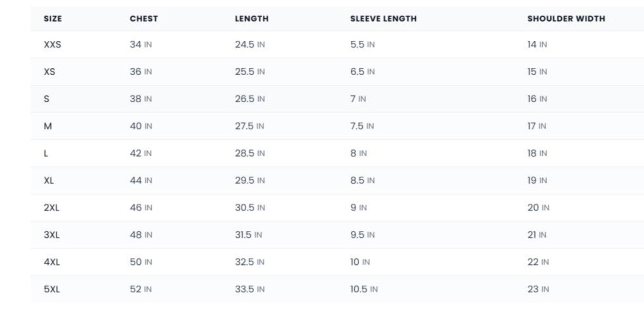The height and width of the screenshot is (314, 644).
Task: Click the 23 IN shoulder width value
Action: 538,290
